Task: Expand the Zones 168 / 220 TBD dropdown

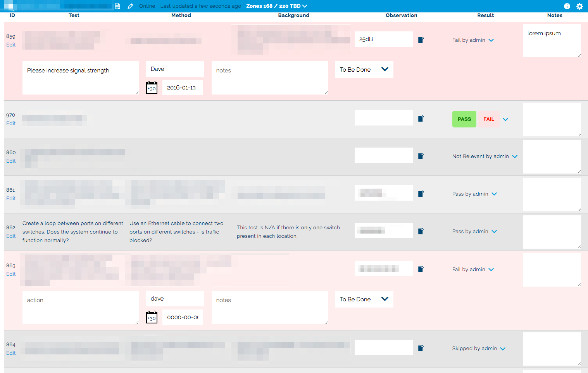Action: [x=277, y=6]
